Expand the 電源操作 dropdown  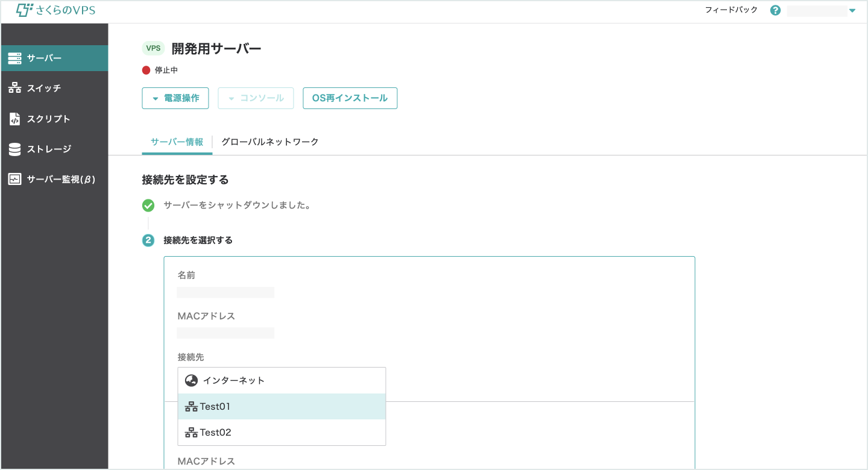175,98
